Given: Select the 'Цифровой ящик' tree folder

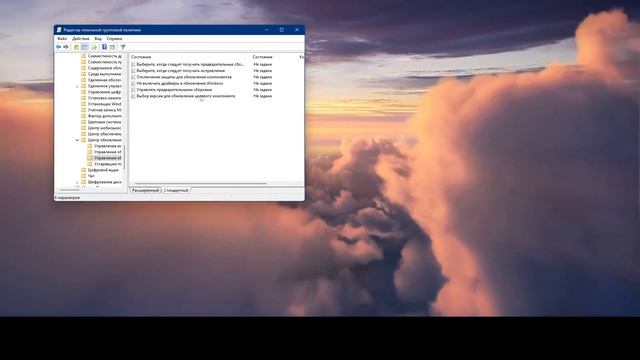Looking at the screenshot, I should coord(103,170).
